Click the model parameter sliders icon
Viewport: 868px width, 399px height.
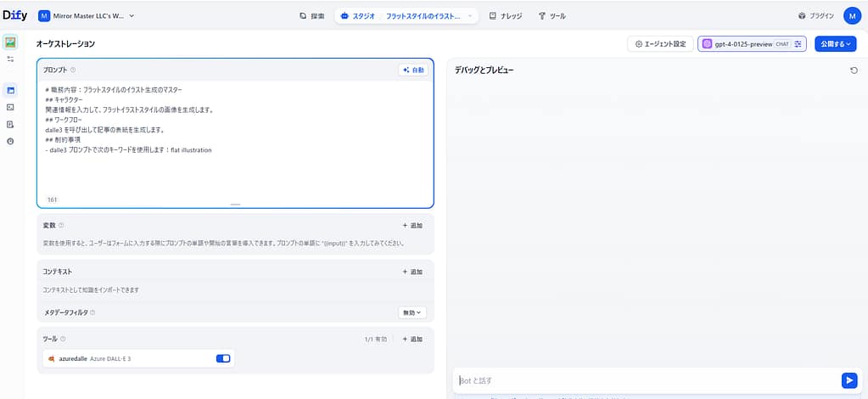coord(798,44)
